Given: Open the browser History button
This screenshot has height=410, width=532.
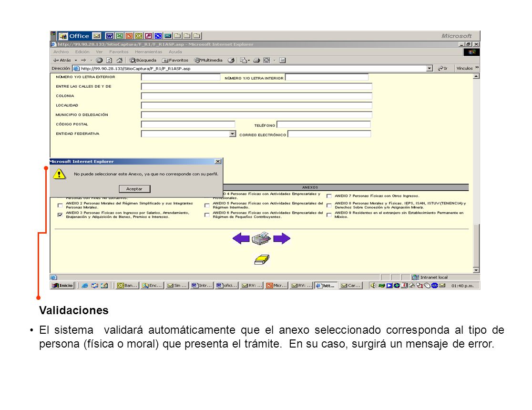Looking at the screenshot, I should [x=231, y=61].
